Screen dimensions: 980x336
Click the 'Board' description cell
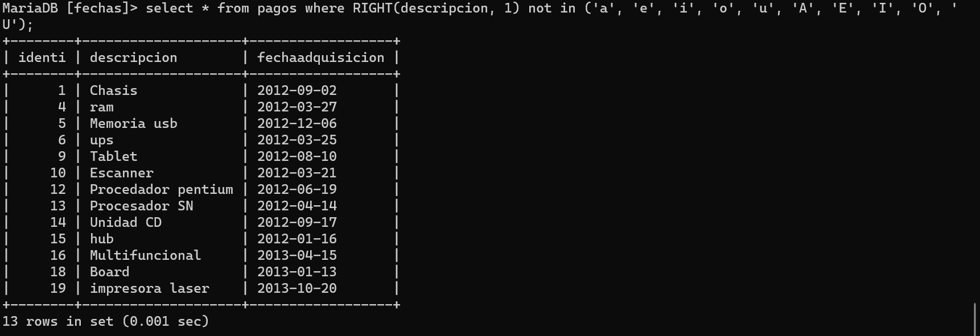point(109,272)
